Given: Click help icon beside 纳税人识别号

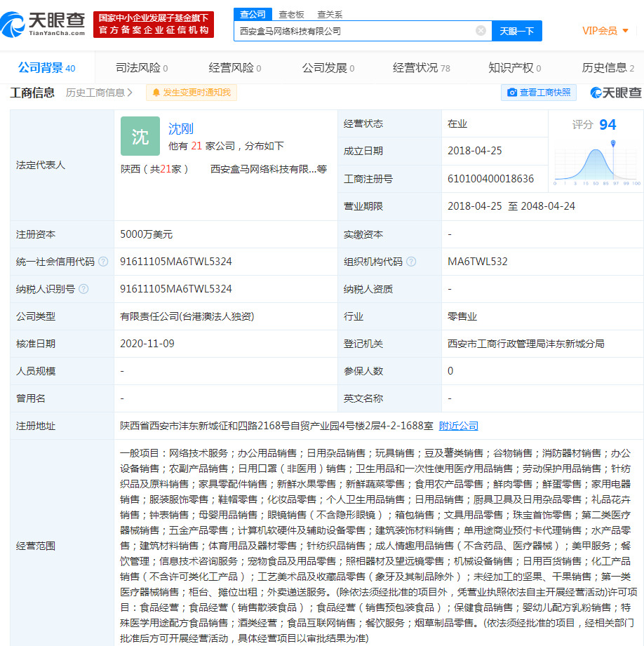Looking at the screenshot, I should tap(83, 289).
